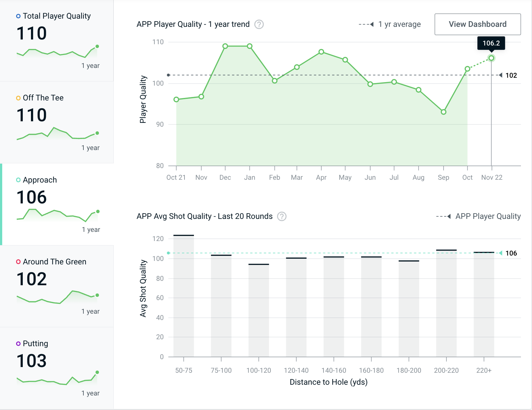
Task: Switch to the Putting metric card
Action: (57, 368)
